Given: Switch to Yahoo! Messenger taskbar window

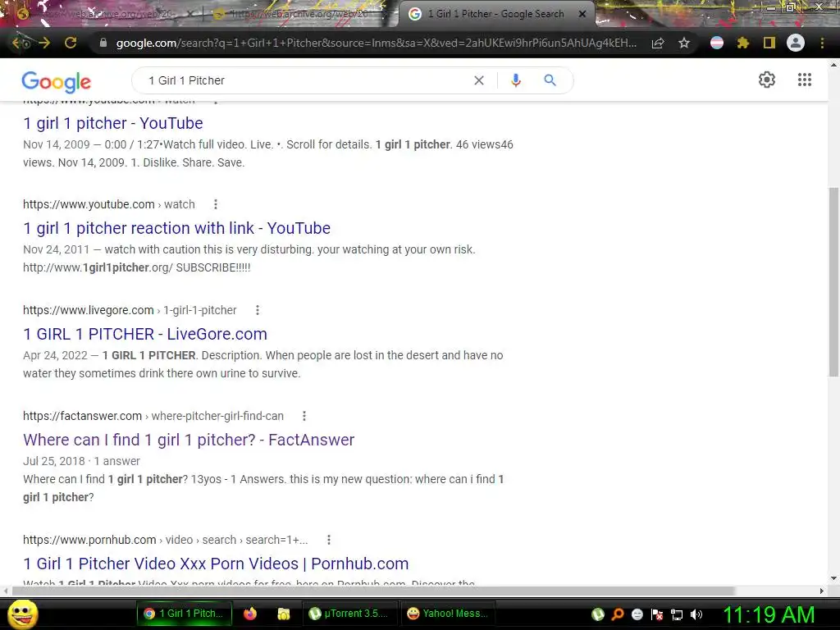Looking at the screenshot, I should pyautogui.click(x=449, y=614).
